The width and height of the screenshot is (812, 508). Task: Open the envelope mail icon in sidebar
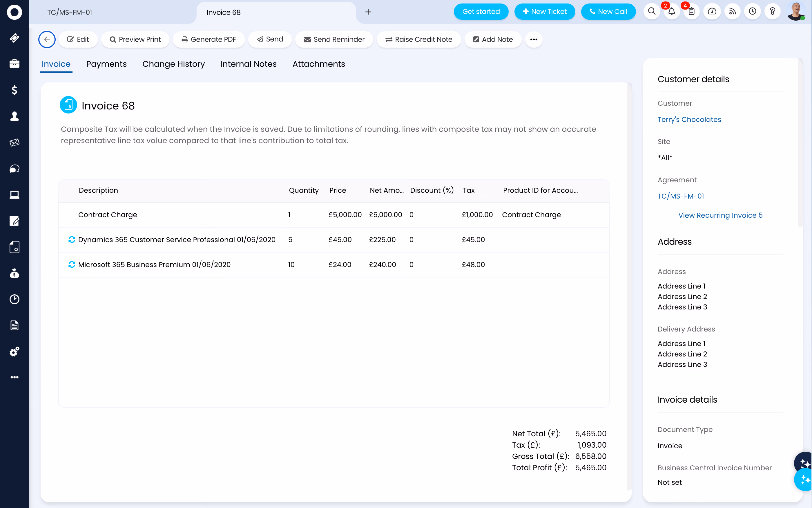pos(14,143)
